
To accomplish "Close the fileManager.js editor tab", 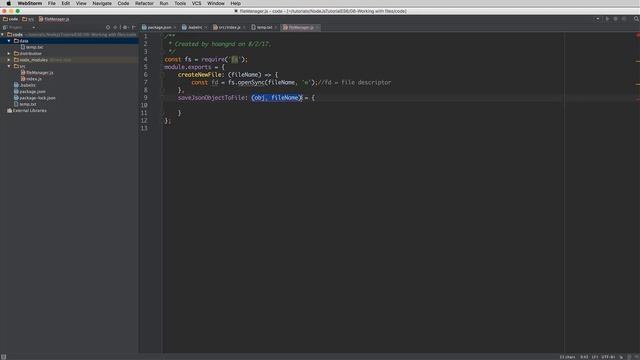I will click(318, 27).
